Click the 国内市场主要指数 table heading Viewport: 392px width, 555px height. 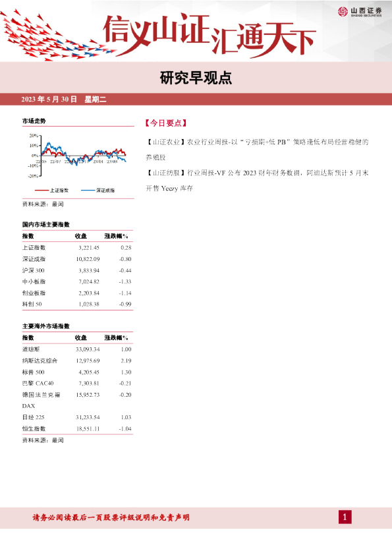tap(46, 224)
